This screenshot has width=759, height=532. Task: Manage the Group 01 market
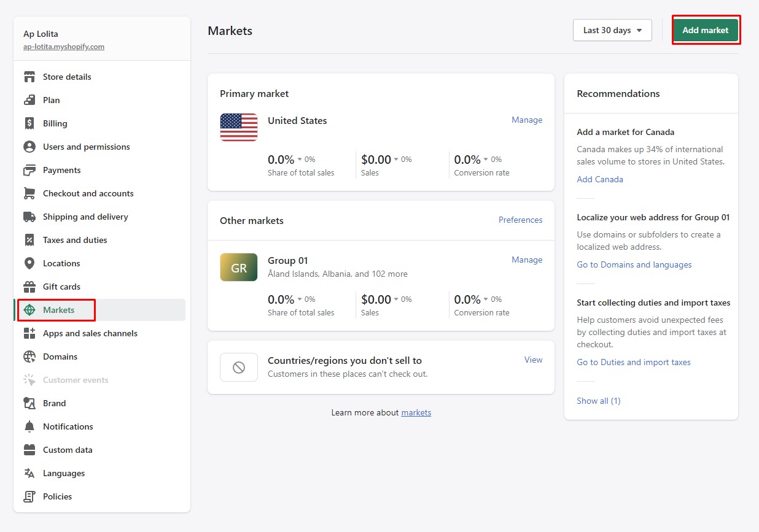(526, 260)
